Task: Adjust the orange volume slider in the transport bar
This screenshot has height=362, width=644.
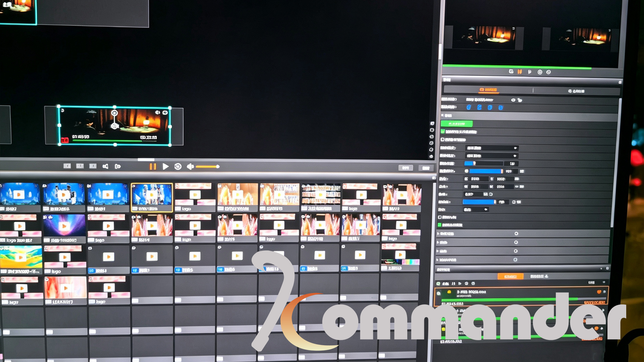Action: 207,167
